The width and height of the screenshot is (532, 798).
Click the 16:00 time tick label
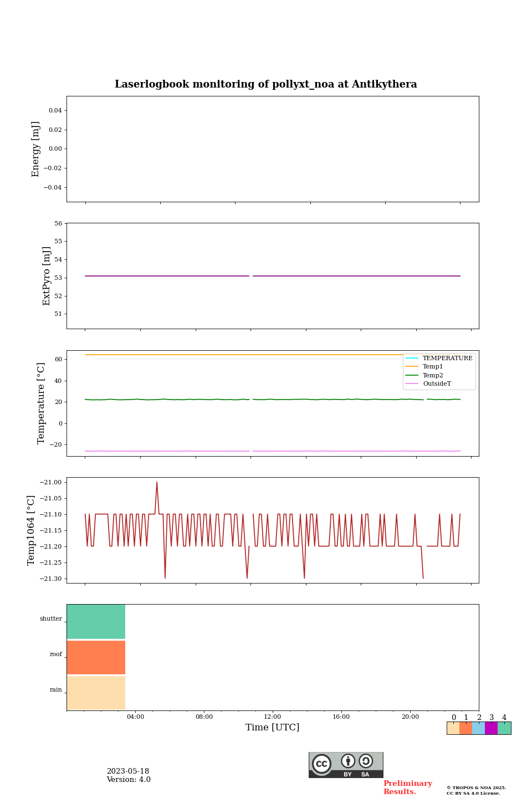[x=341, y=717]
